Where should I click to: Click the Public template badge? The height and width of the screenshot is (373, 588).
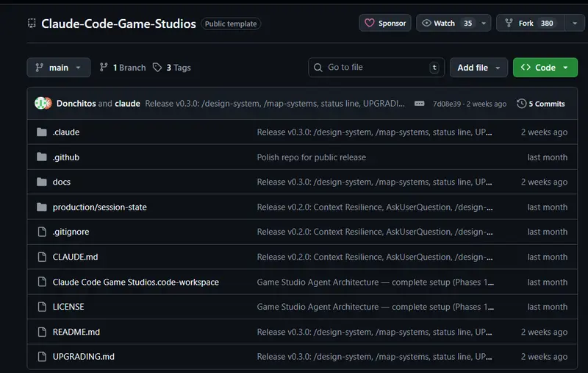pyautogui.click(x=231, y=24)
